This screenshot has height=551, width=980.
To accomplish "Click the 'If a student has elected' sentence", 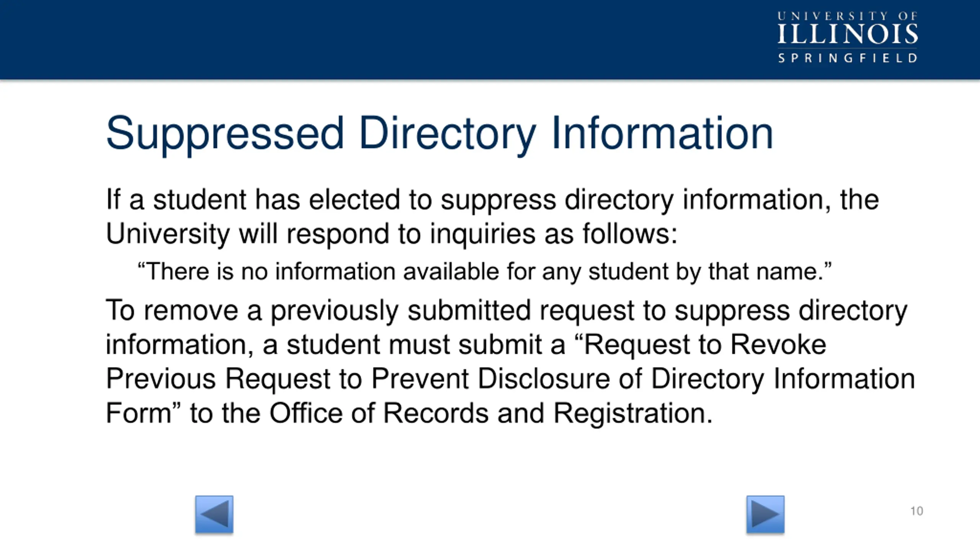I will pos(492,201).
